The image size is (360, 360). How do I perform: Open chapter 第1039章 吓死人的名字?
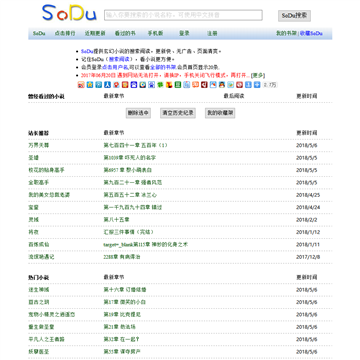tap(129, 158)
